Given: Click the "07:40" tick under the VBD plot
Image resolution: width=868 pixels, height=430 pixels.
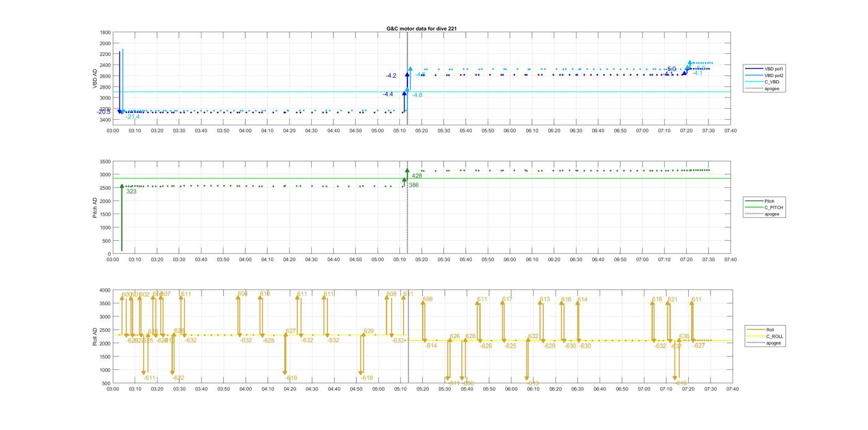Looking at the screenshot, I should tap(730, 131).
